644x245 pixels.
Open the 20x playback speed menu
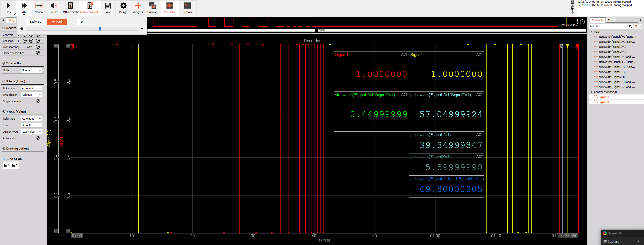(24, 8)
